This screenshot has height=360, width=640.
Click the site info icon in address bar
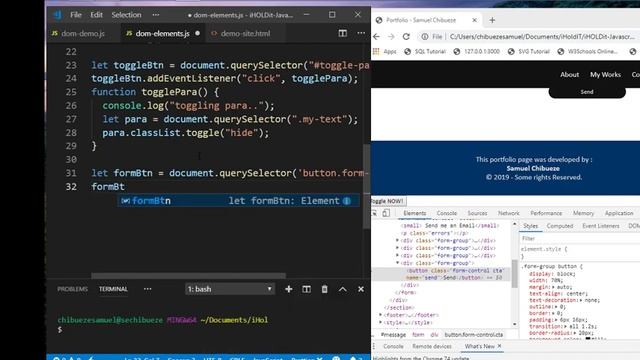coord(424,37)
